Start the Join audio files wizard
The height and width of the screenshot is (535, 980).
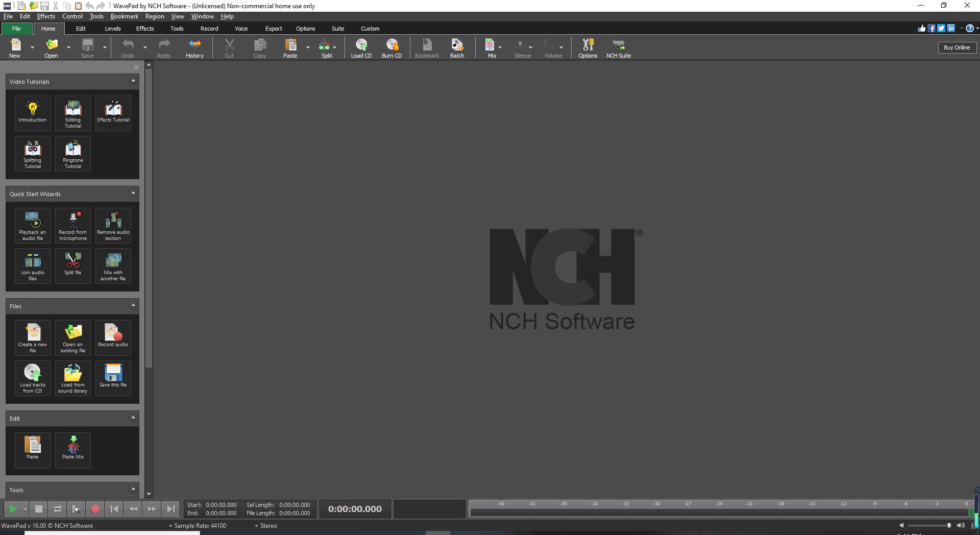pyautogui.click(x=33, y=266)
